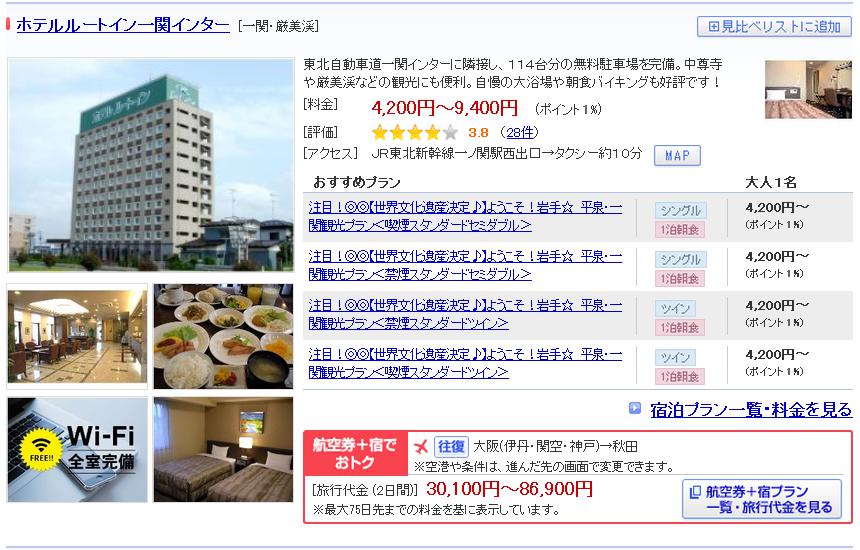Click 1泊朝食 tag in 喫煙セミダブル row
Viewport: 860px width, 550px height.
click(679, 230)
